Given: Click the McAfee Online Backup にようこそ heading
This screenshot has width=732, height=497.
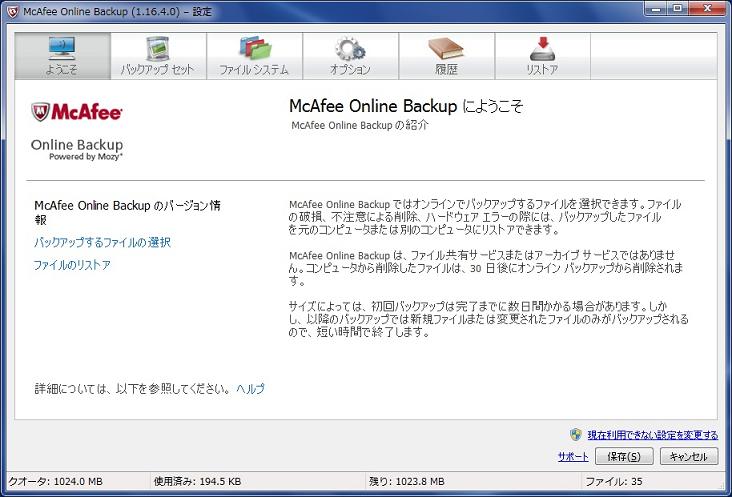Looking at the screenshot, I should click(x=406, y=106).
